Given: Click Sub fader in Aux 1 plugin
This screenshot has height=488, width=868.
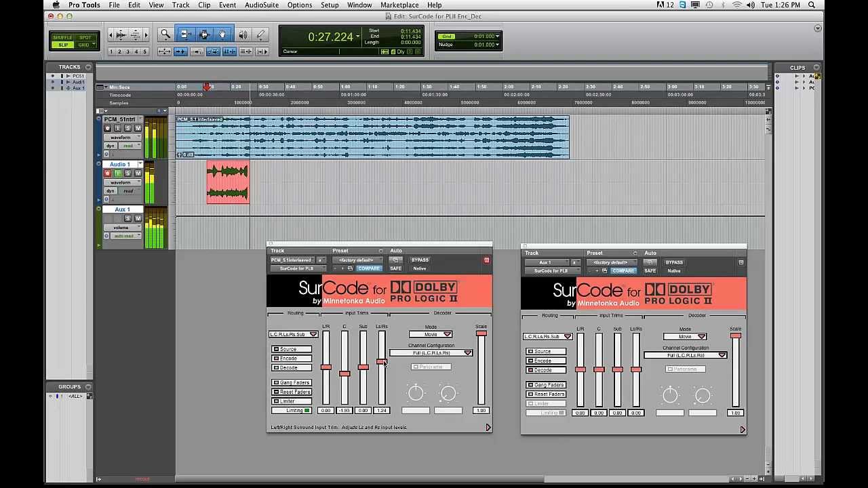Looking at the screenshot, I should coord(617,369).
